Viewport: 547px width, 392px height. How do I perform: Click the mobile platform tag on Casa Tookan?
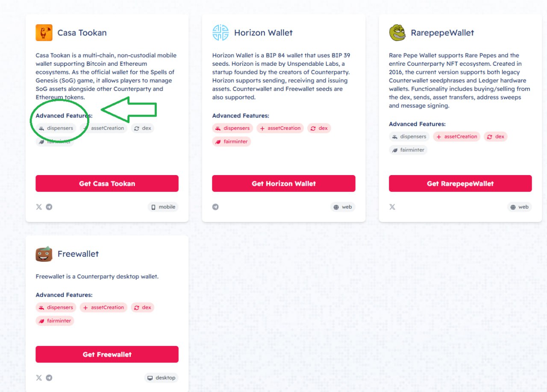tap(163, 207)
